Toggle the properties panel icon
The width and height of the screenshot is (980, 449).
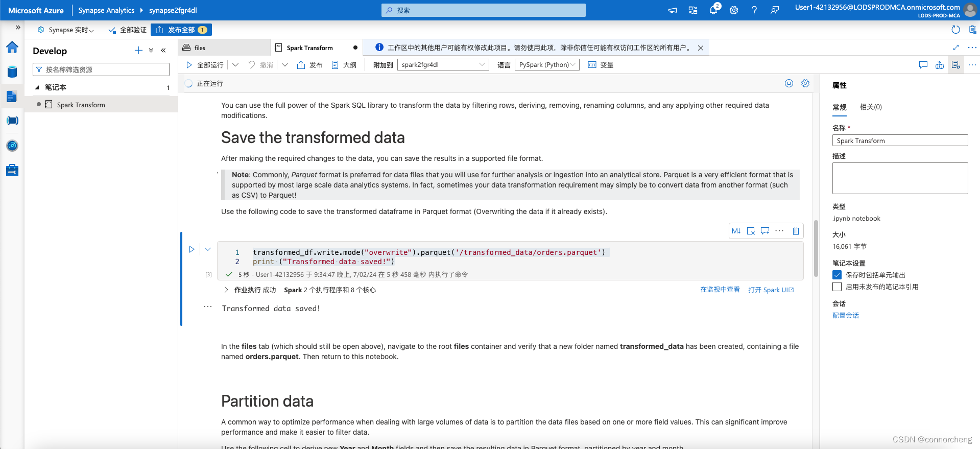tap(956, 65)
